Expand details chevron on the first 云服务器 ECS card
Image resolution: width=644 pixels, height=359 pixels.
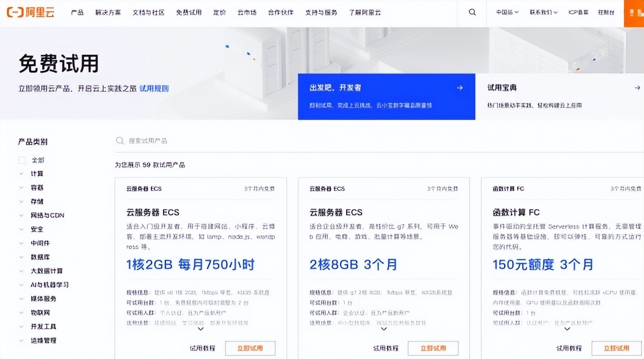click(x=200, y=329)
